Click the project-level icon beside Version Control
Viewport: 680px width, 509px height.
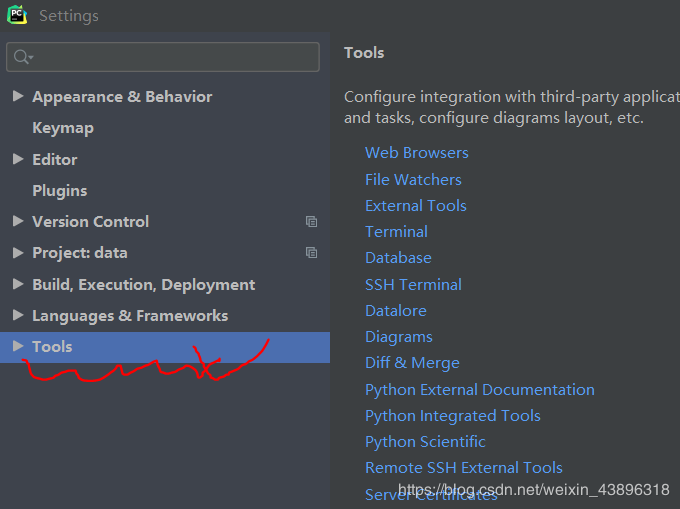pos(311,222)
